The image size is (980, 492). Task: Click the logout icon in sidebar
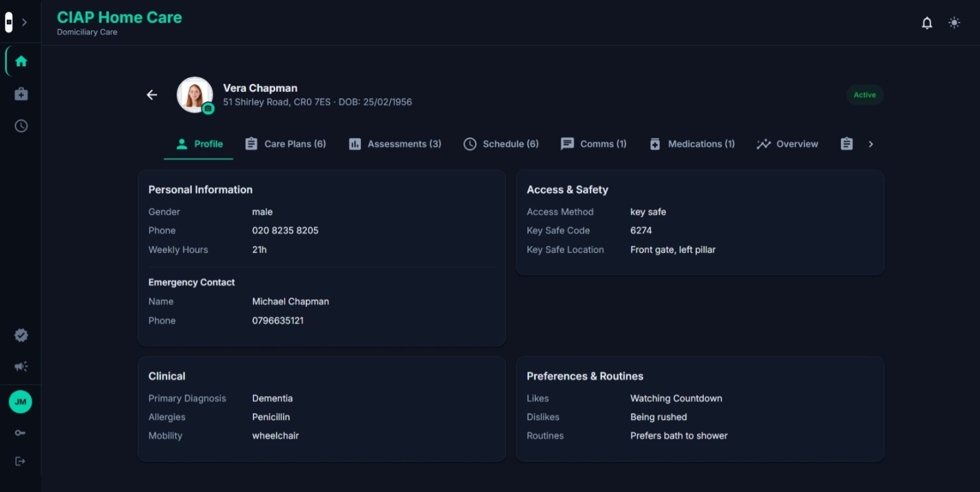click(x=20, y=461)
